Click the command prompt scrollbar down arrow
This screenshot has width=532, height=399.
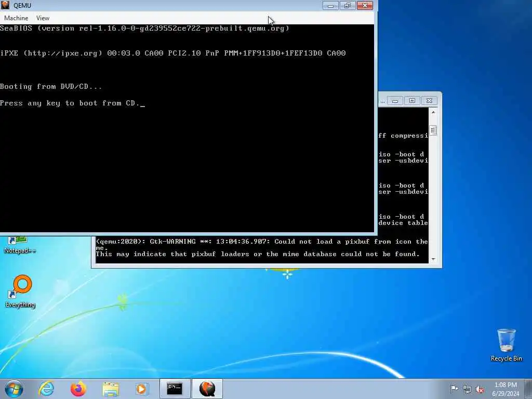point(433,259)
